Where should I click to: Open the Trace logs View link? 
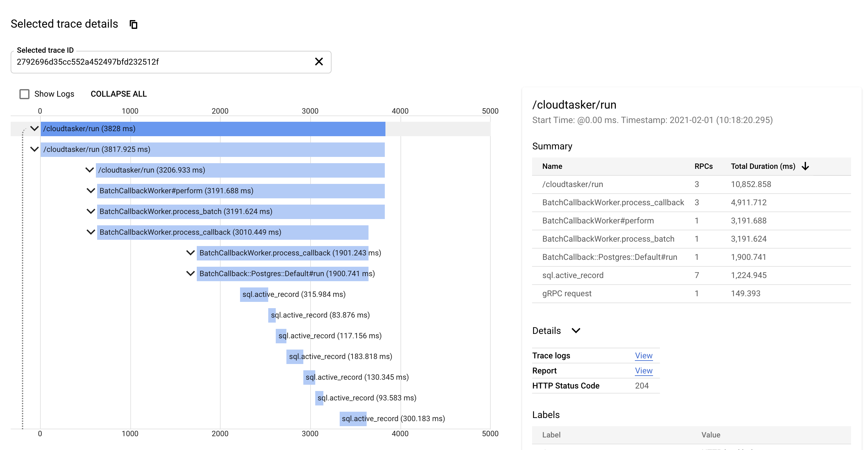pyautogui.click(x=643, y=356)
